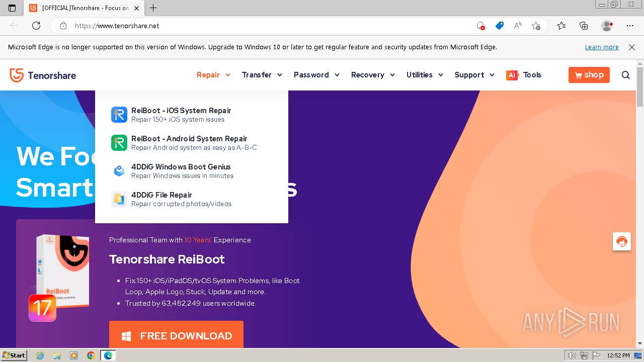644x362 pixels.
Task: Click the 4DDiG File Repair icon
Action: 119,199
